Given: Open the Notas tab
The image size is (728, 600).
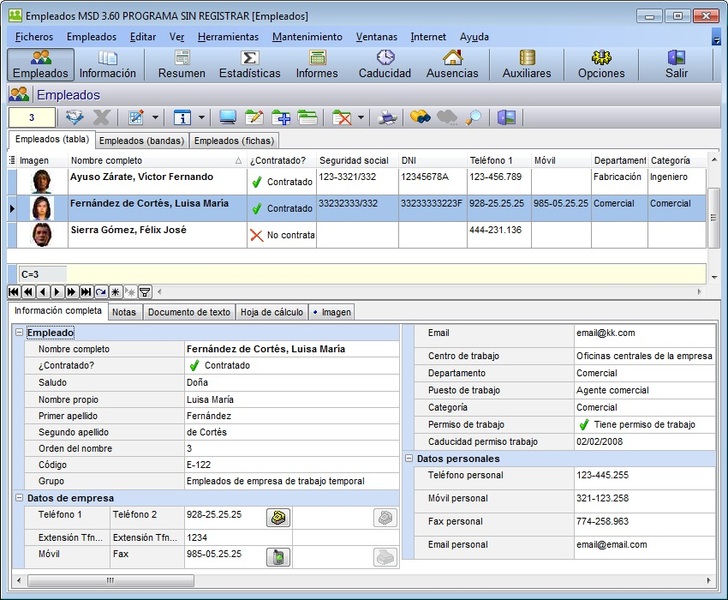Looking at the screenshot, I should pos(124,312).
